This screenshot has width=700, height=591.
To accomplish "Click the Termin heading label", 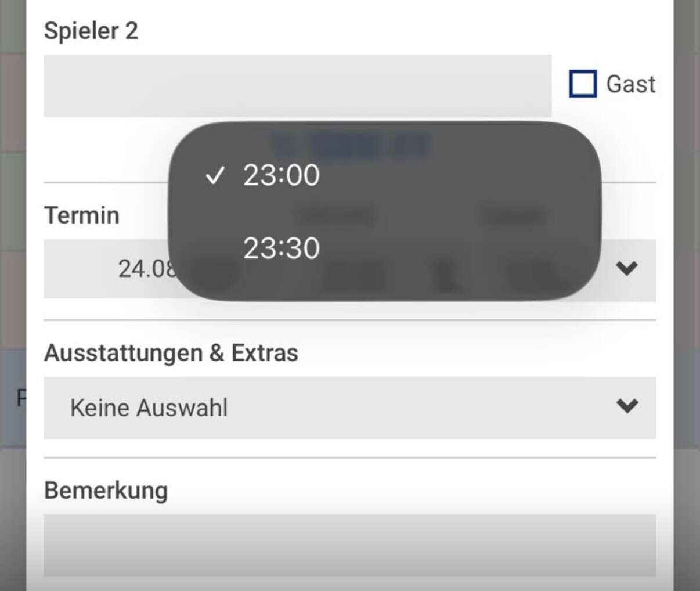I will 82,215.
